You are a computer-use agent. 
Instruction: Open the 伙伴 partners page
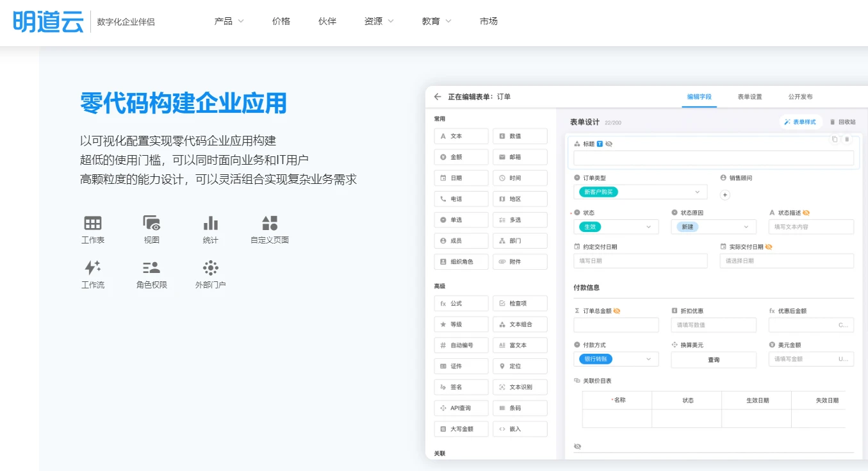coord(327,21)
